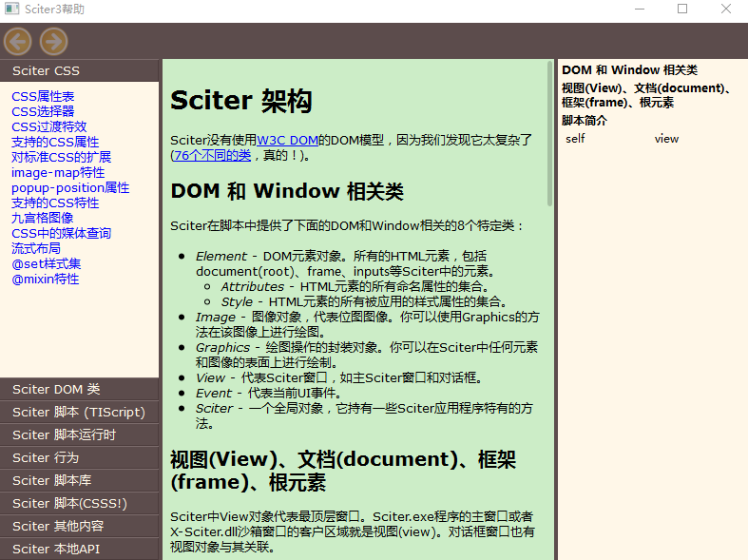Image resolution: width=748 pixels, height=560 pixels.
Task: Expand the Sciter 脚本(CSSS!) section
Action: click(x=79, y=504)
